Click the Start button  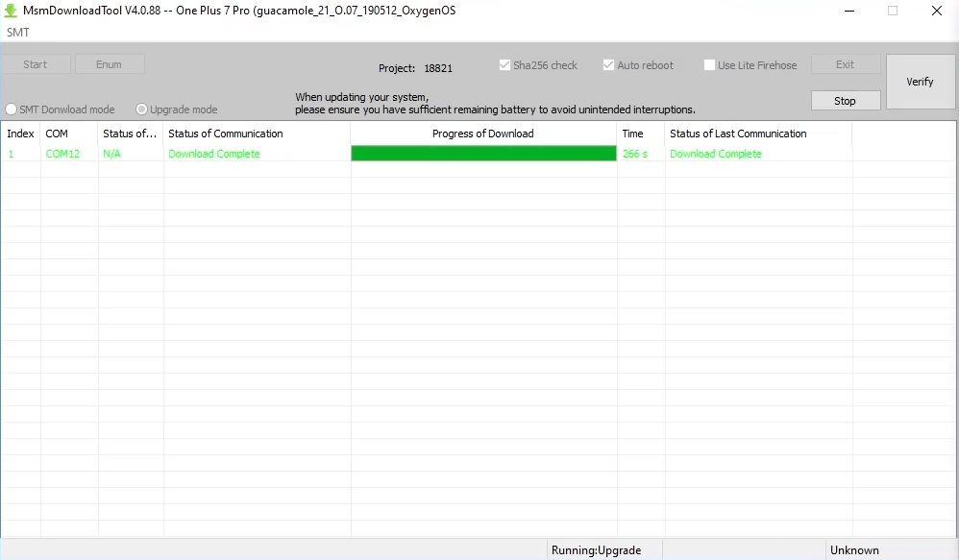point(35,64)
